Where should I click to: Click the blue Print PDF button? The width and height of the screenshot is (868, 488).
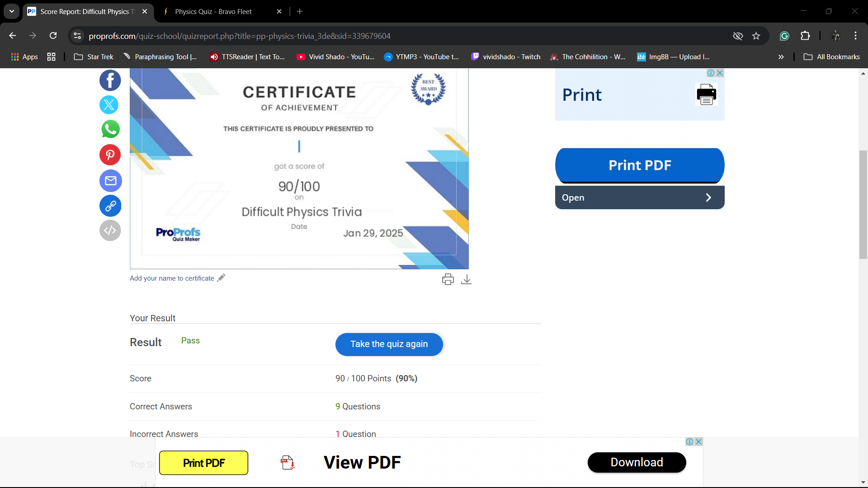point(640,165)
